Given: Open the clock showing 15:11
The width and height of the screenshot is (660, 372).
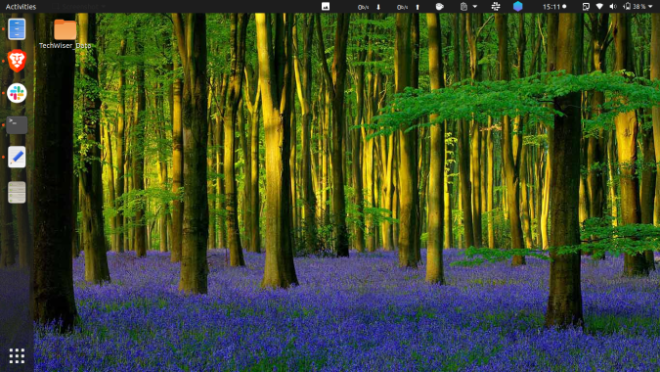Looking at the screenshot, I should (x=554, y=7).
